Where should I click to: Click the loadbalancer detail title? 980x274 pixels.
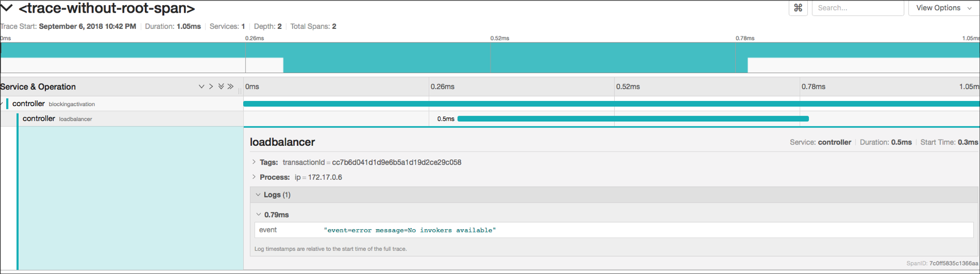(x=282, y=142)
